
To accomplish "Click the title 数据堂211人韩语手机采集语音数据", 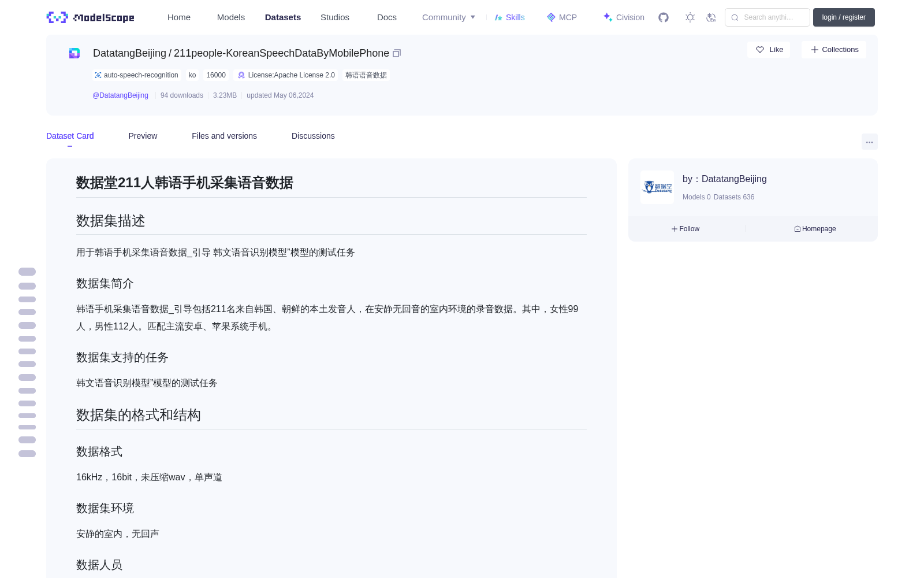I will (x=185, y=183).
